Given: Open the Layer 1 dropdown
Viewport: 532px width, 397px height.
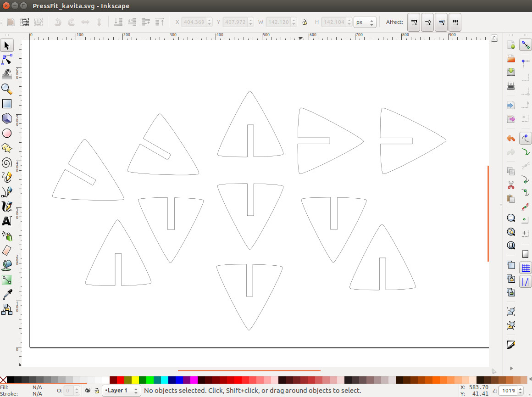Looking at the screenshot, I should tap(122, 391).
